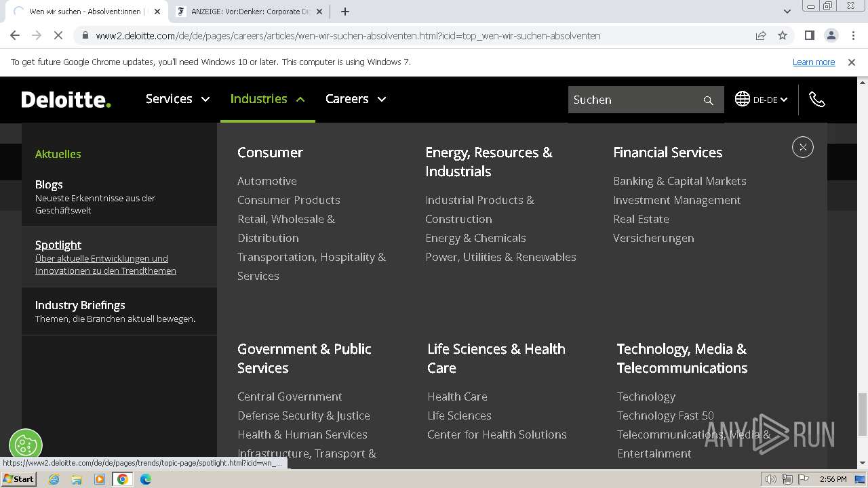The image size is (868, 488).
Task: Open Industrial Products & Construction
Action: point(480,209)
